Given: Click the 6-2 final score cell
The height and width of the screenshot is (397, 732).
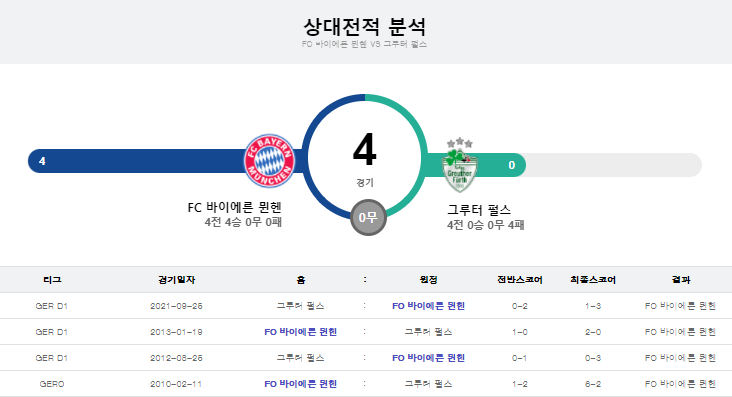Looking at the screenshot, I should point(593,384).
